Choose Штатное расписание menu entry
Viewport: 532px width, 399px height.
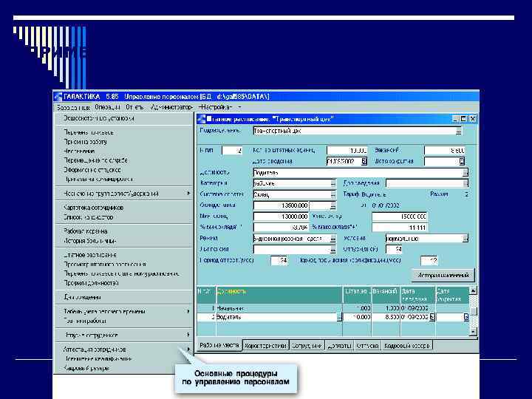90,255
